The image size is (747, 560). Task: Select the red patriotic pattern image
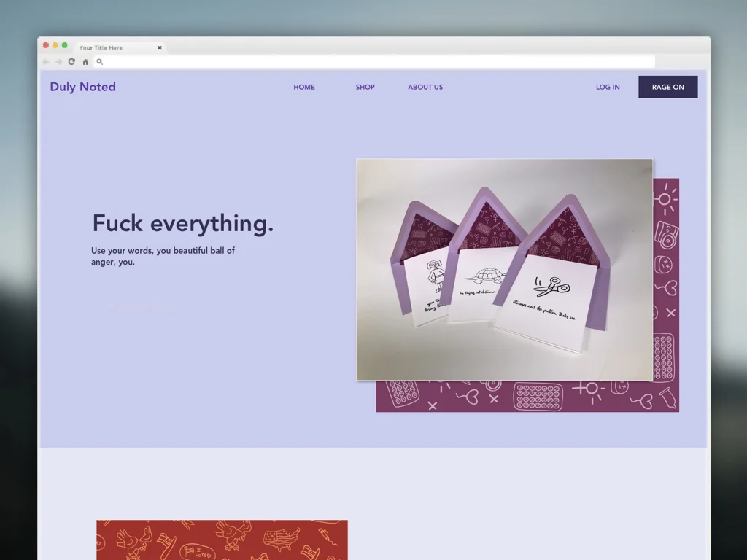point(222,540)
